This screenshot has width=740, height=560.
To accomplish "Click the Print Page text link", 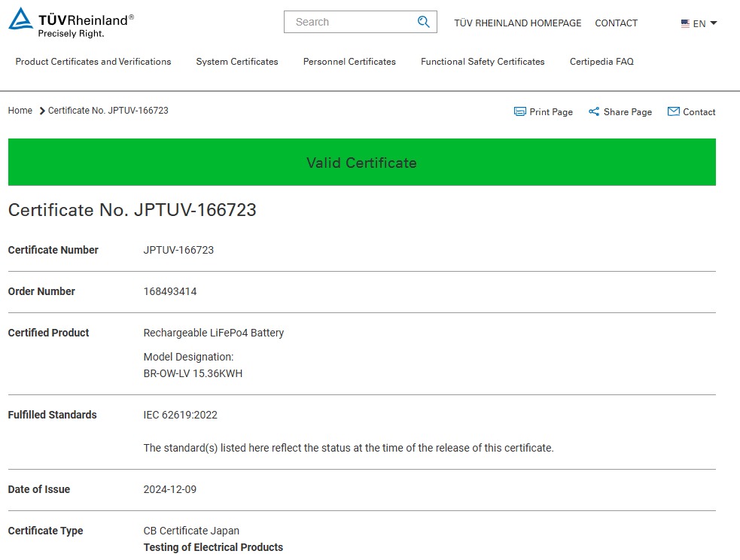I will click(551, 112).
